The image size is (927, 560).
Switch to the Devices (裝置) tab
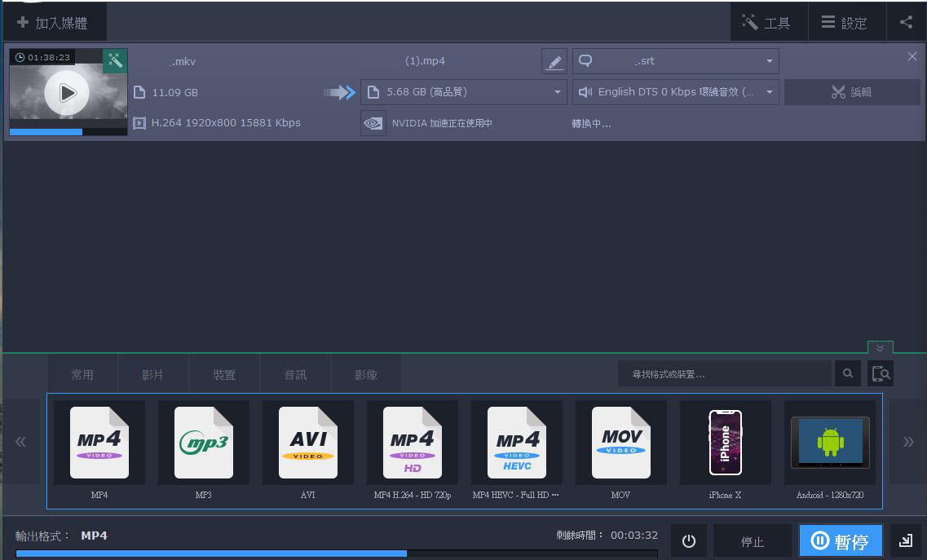point(224,374)
